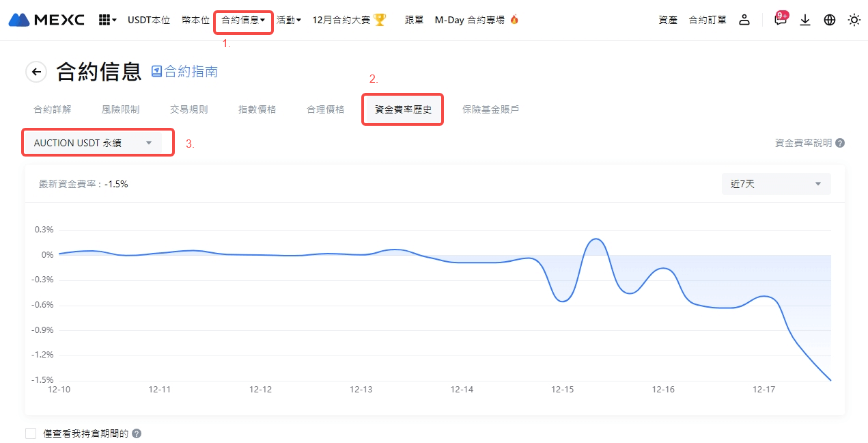Toggle the light/dark theme sun icon
This screenshot has width=868, height=443.
click(854, 20)
